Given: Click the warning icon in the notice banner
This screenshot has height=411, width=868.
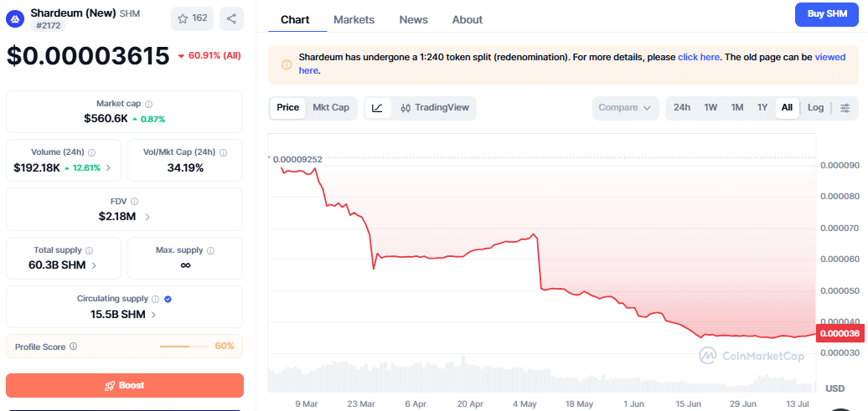Looking at the screenshot, I should (x=287, y=64).
